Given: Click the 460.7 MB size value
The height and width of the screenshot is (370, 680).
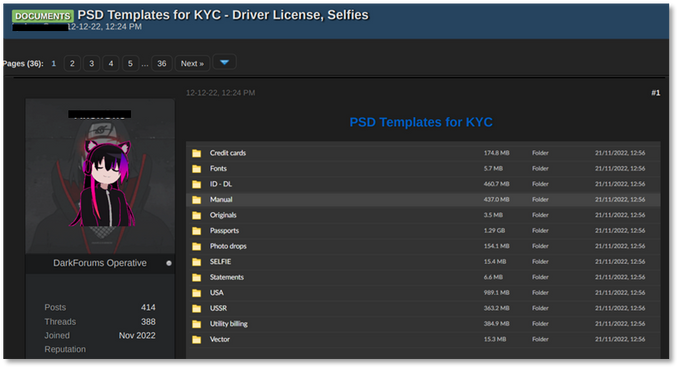Looking at the screenshot, I should pyautogui.click(x=497, y=184).
